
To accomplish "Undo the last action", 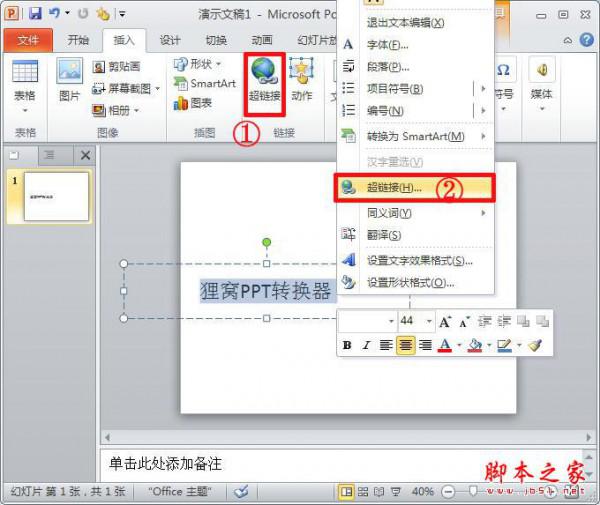I will pyautogui.click(x=54, y=14).
